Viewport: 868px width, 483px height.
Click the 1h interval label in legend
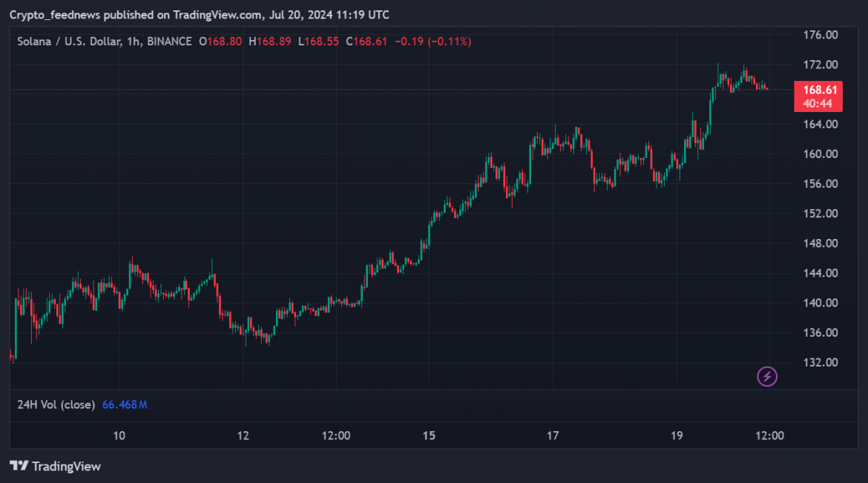(134, 42)
